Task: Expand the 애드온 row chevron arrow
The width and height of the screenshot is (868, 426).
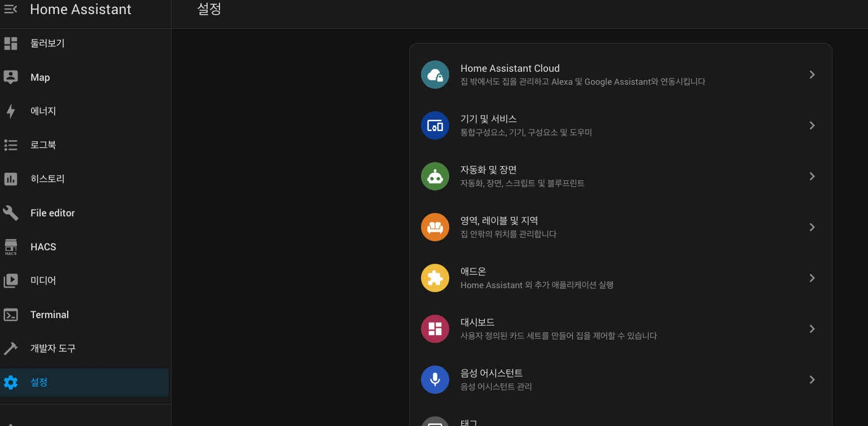Action: [812, 278]
